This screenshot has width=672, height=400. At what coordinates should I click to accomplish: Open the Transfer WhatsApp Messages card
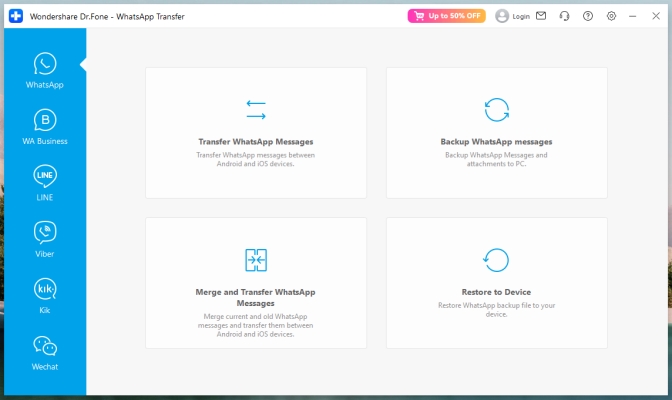coord(256,133)
